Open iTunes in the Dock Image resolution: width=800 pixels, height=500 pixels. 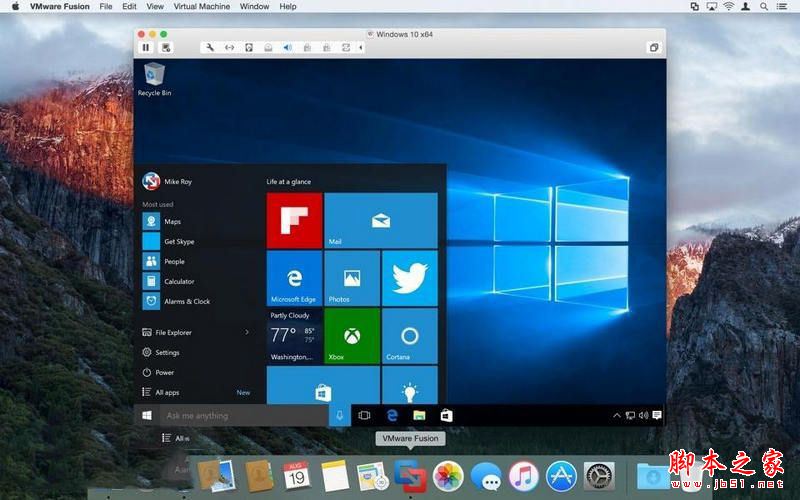click(523, 477)
